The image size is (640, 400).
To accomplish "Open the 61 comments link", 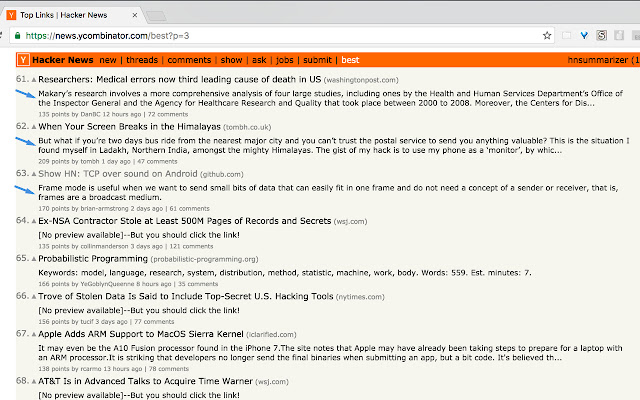I will click(189, 209).
